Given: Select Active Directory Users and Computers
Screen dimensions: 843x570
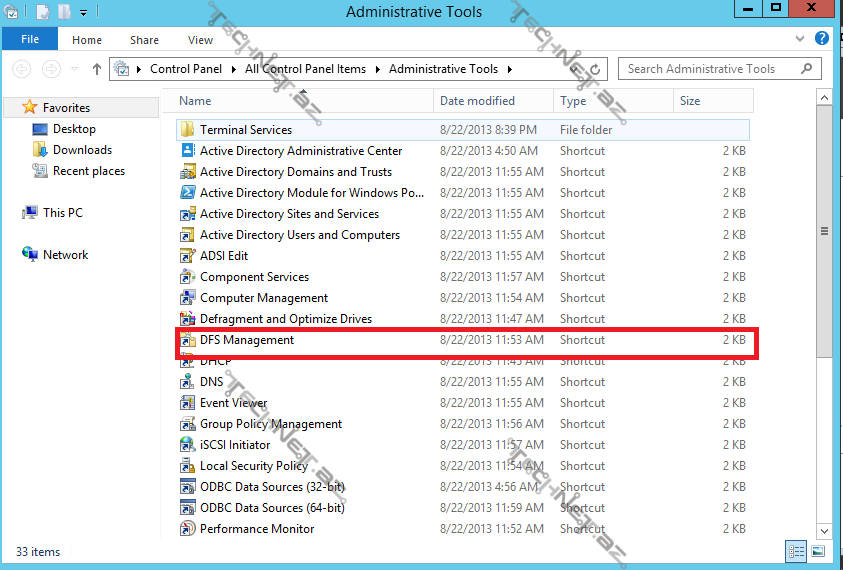Looking at the screenshot, I should [299, 235].
